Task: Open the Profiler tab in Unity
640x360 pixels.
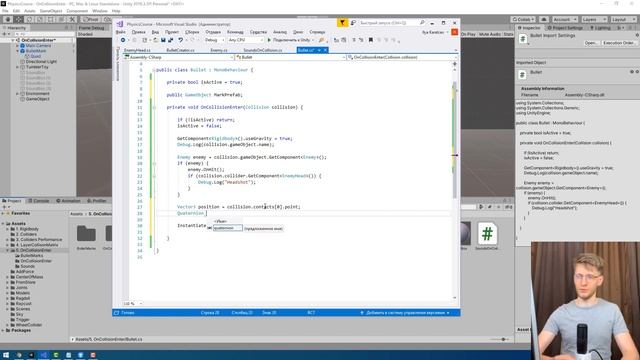Action: (97, 201)
